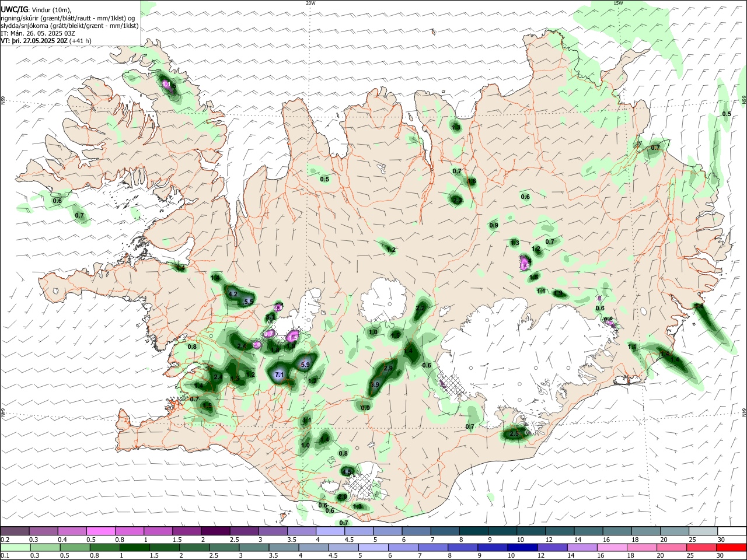The height and width of the screenshot is (560, 747).
Task: Choose the blue swatch starting at 8 on the rain scale
Action: coord(463,548)
